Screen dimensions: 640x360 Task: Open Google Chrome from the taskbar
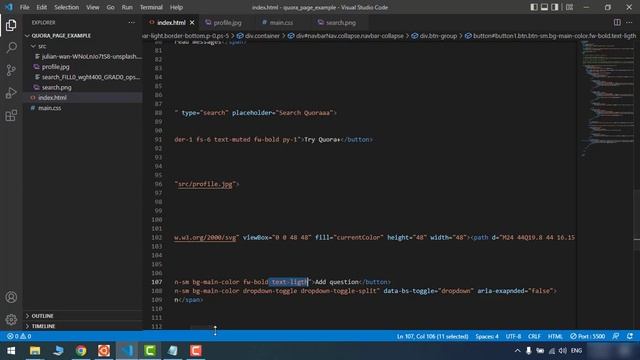click(x=81, y=351)
